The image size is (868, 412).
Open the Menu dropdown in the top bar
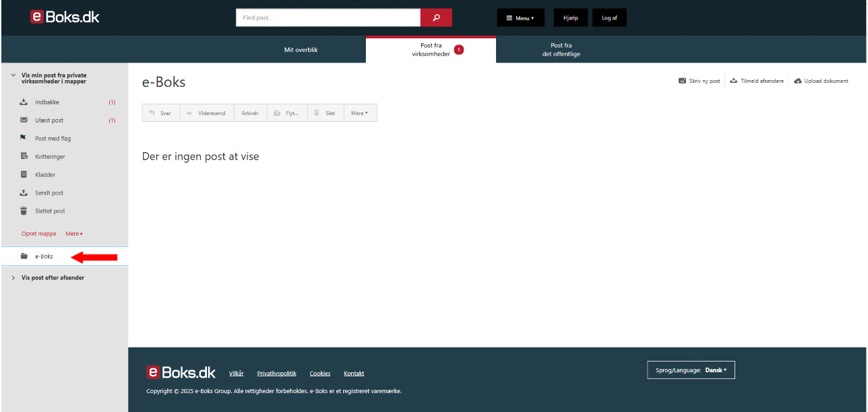tap(520, 17)
